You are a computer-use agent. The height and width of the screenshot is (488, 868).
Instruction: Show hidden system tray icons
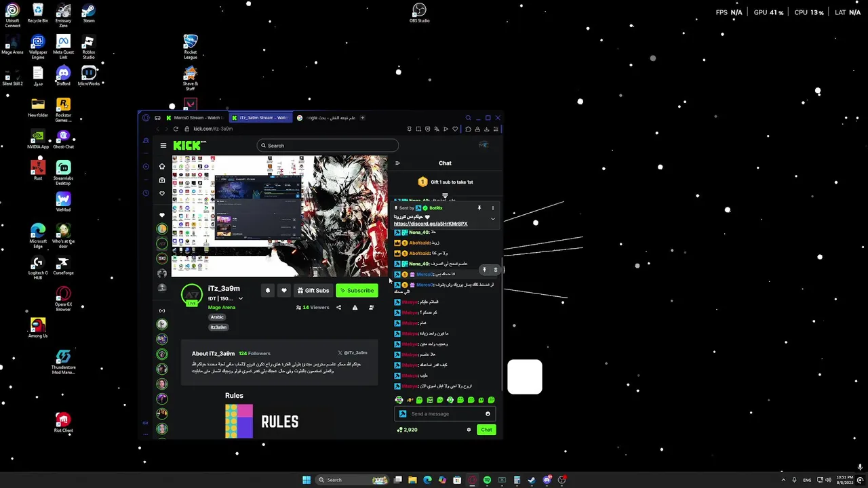783,480
